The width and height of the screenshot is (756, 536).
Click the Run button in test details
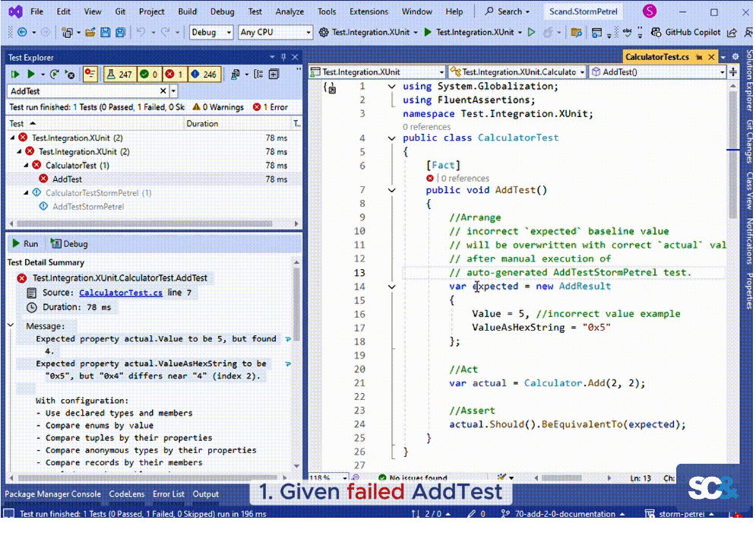click(x=25, y=244)
